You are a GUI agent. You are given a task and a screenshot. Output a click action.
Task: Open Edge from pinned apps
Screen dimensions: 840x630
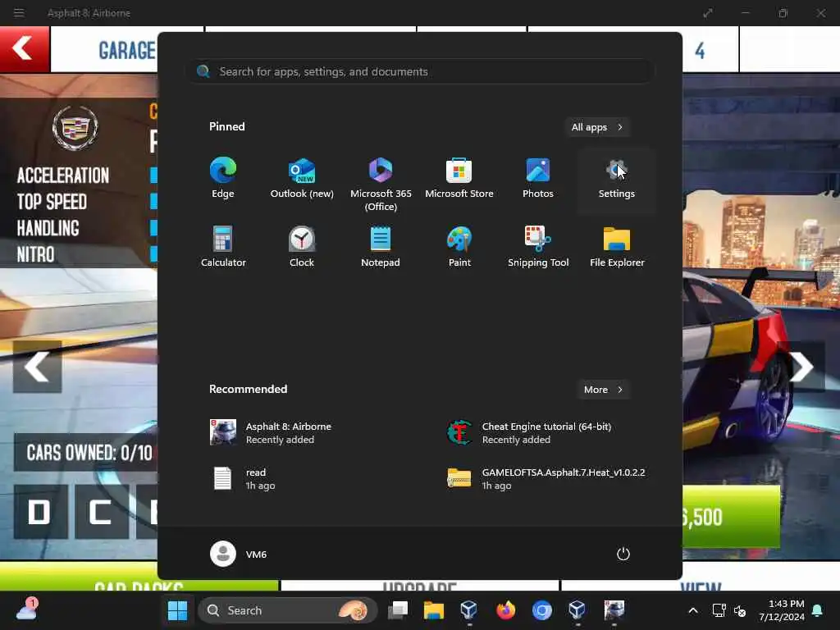pyautogui.click(x=223, y=179)
